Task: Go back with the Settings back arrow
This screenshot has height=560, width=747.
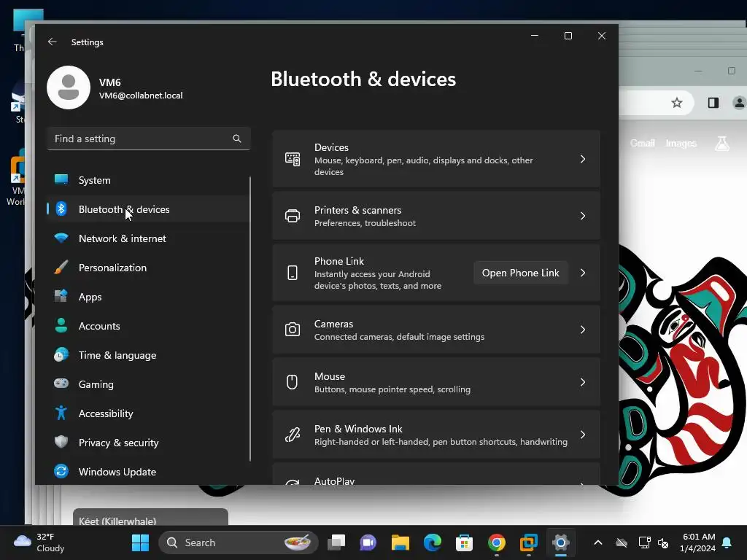Action: click(53, 42)
